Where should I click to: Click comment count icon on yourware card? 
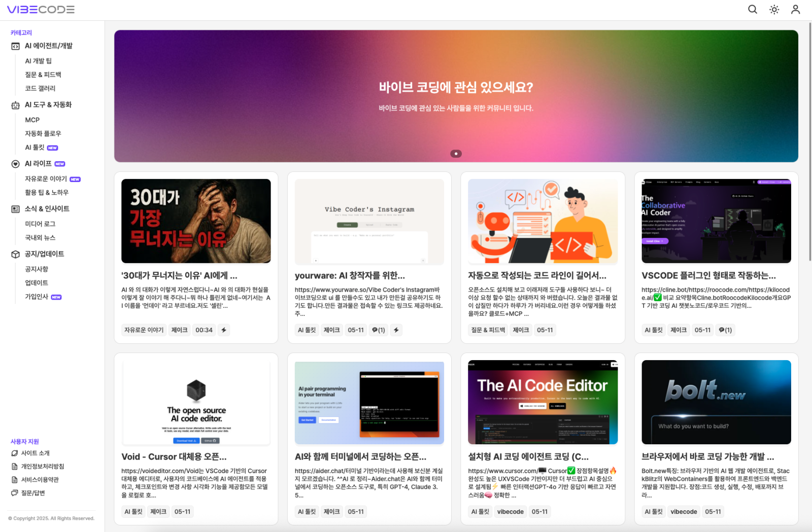pos(378,330)
